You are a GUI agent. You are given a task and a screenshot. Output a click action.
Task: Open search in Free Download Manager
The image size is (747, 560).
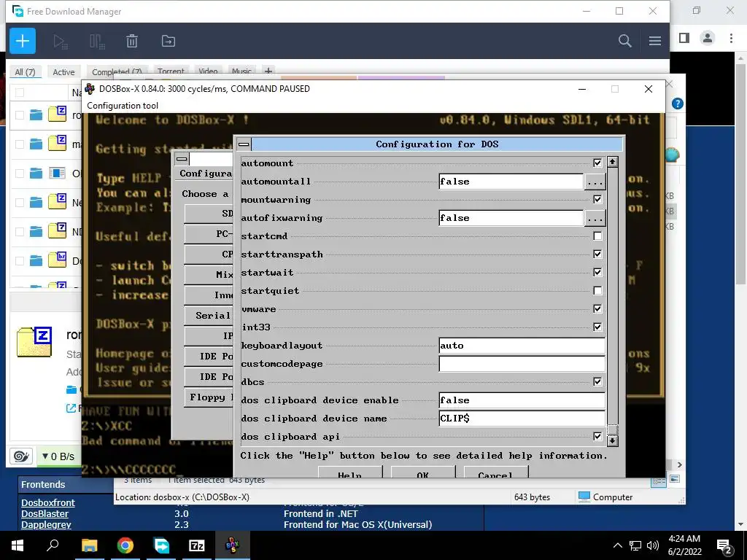(624, 41)
